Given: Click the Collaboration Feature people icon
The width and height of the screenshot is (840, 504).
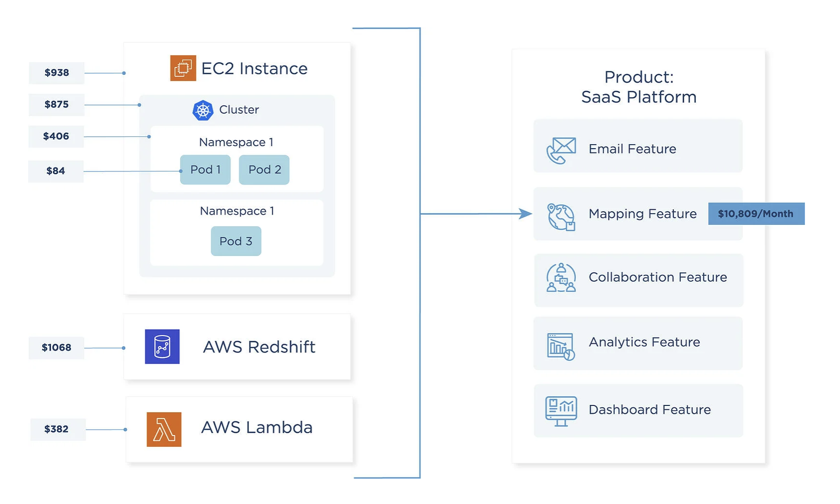Looking at the screenshot, I should point(561,279).
